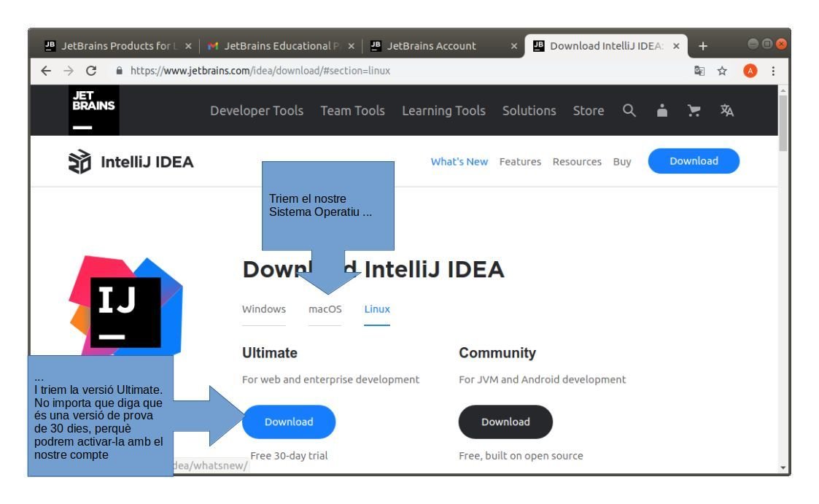
Task: Download the Ultimate edition
Action: (x=289, y=422)
